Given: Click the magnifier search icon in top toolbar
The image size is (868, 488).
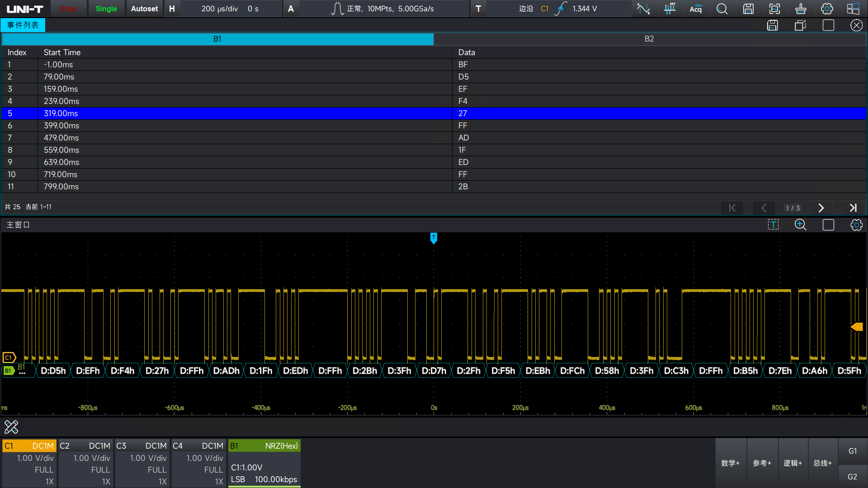Looking at the screenshot, I should [722, 9].
